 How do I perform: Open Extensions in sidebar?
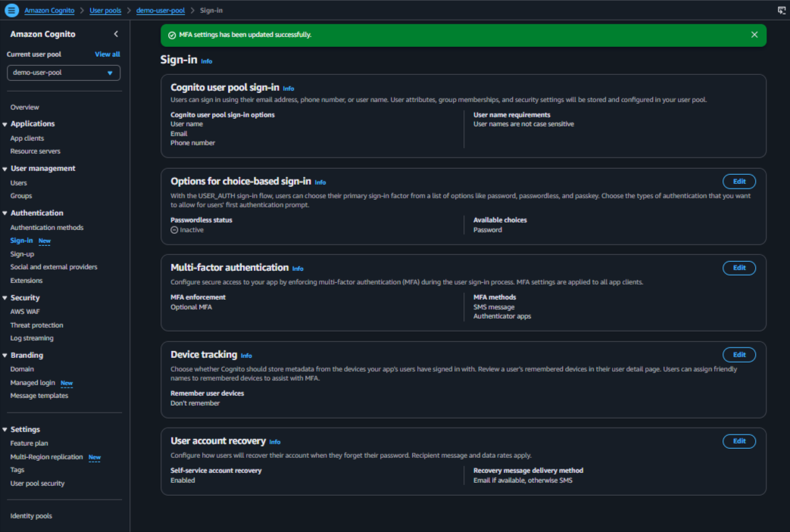(x=27, y=280)
